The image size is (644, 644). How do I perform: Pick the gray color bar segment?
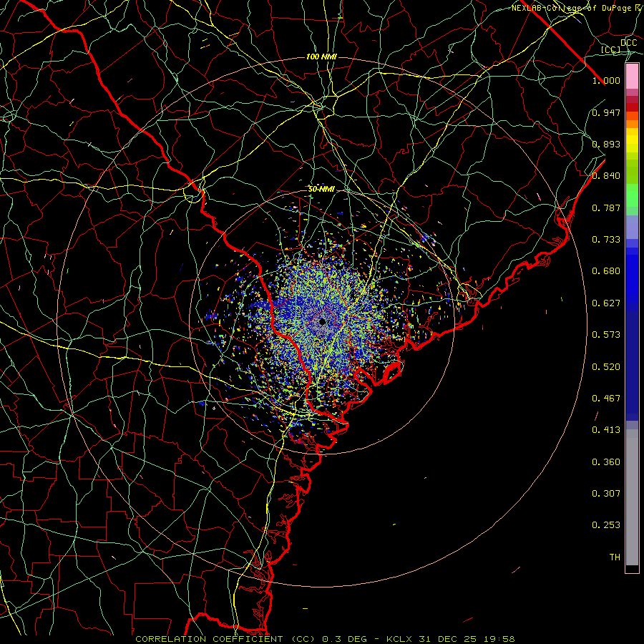point(632,497)
